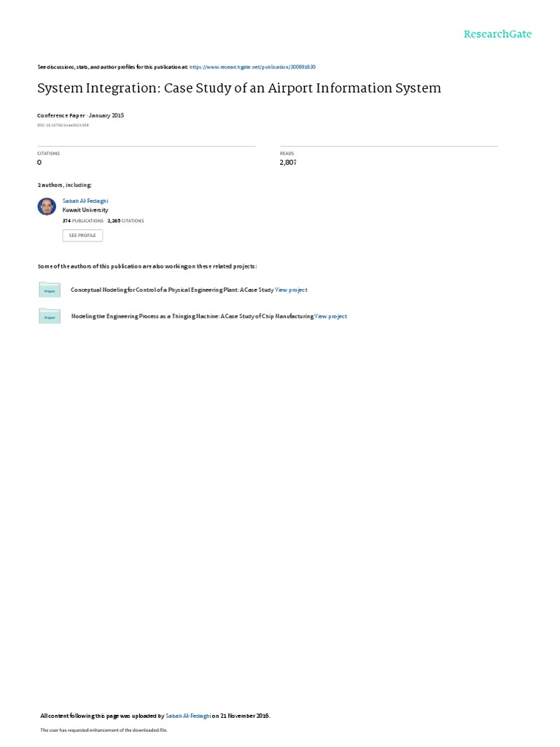The width and height of the screenshot is (560, 747).
Task: Click the 2,265 CITATIONS author stat
Action: 125,221
